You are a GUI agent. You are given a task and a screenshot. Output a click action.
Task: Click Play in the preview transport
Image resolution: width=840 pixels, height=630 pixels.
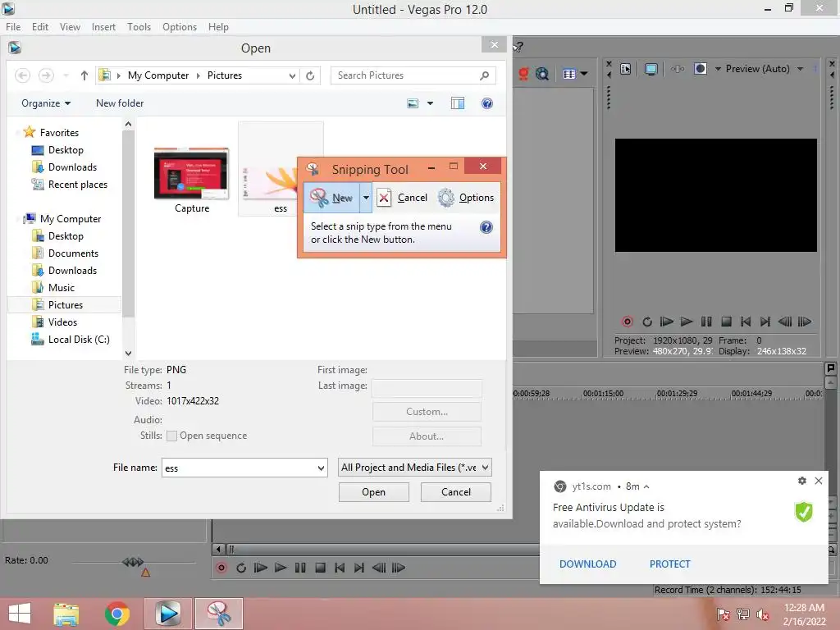687,322
